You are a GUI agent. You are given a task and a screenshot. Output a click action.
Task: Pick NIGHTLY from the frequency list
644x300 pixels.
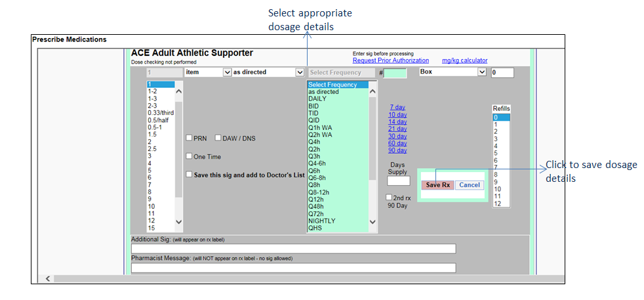tap(321, 221)
